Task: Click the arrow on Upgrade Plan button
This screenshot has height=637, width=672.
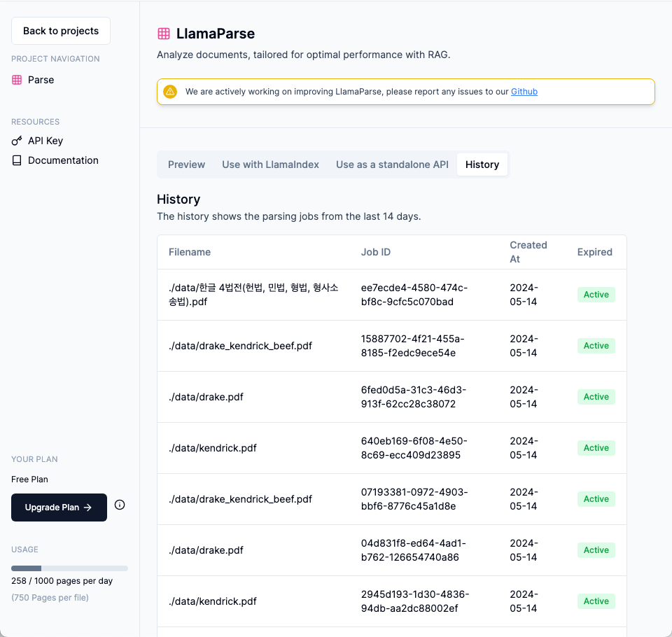Action: [x=88, y=507]
